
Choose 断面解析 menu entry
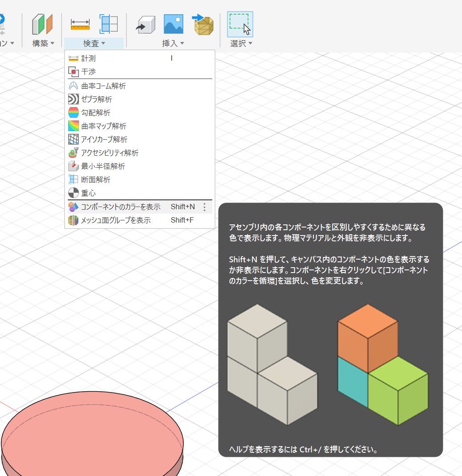point(140,179)
